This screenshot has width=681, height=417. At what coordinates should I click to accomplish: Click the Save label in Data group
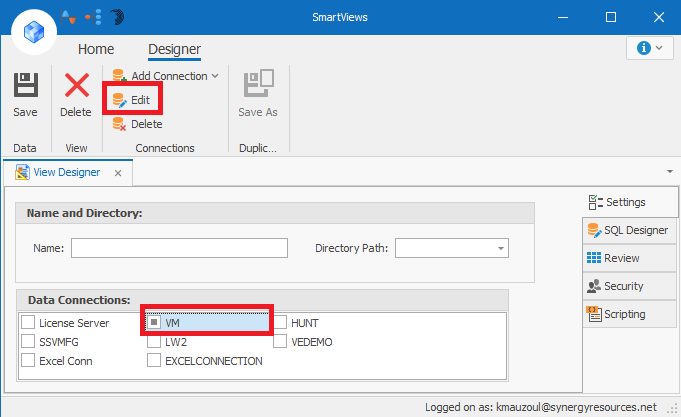tap(25, 112)
